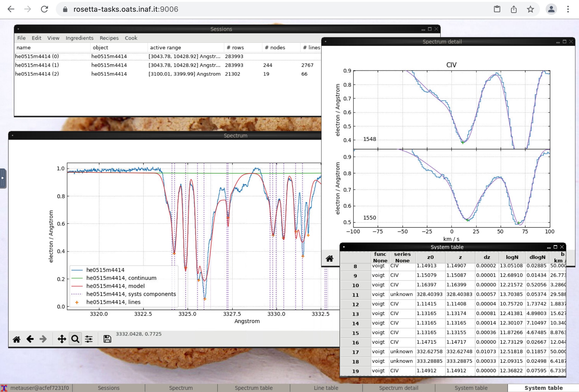Click the Home reset-view icon in Spectrum toolbar
This screenshot has height=392, width=579.
(x=16, y=339)
